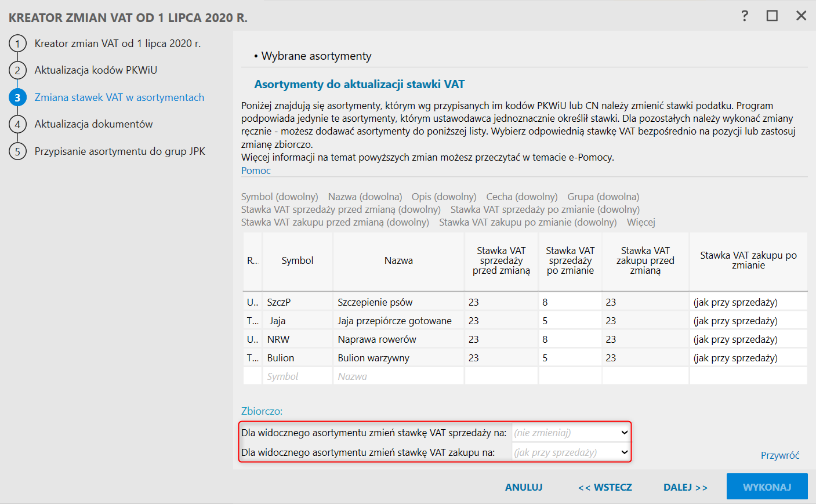Click the step 1 circle icon
This screenshot has width=816, height=504.
click(x=17, y=43)
